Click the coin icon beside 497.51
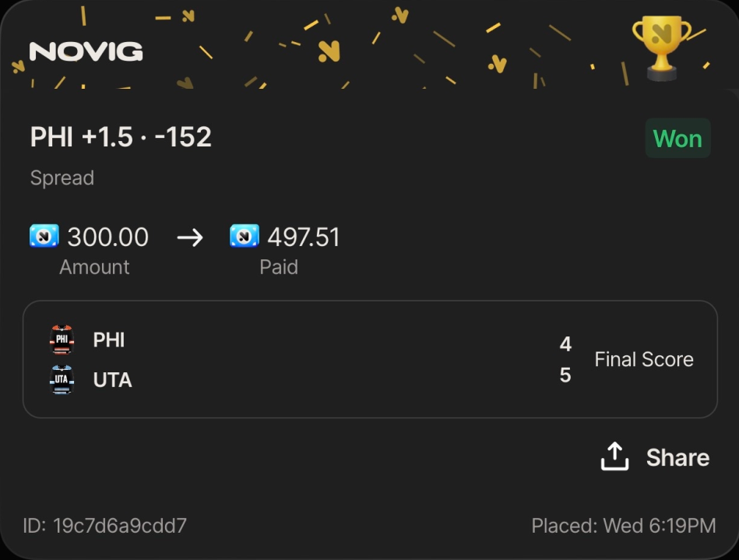Screen dimensions: 739x560 [x=245, y=236]
